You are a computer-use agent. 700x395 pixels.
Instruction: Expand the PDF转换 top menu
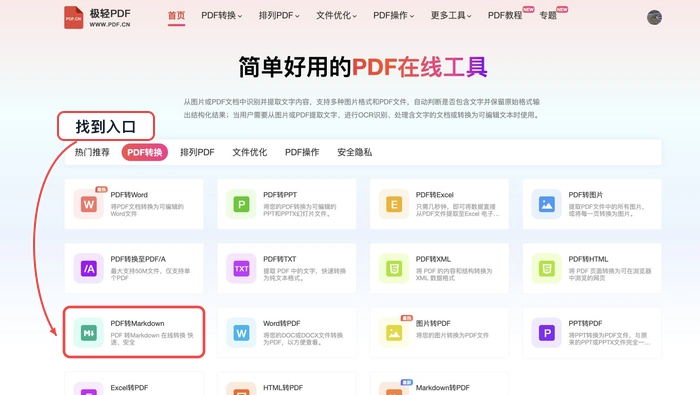(221, 16)
